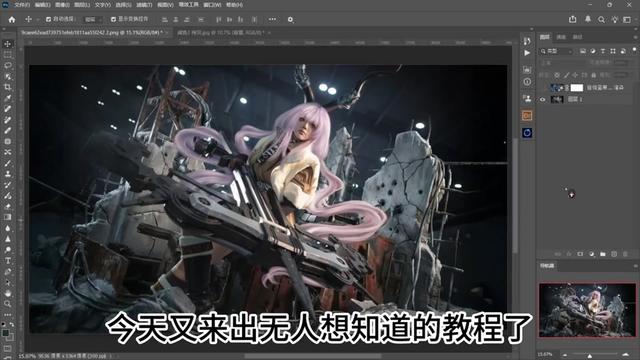Select the Blur tool droplet icon
Screen dimensions: 640x360
[7, 228]
